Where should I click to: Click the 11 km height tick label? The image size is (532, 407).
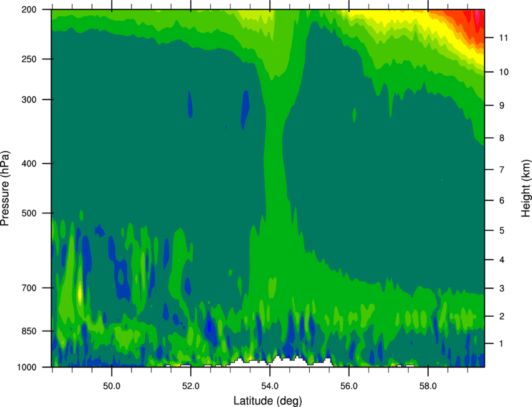pos(503,38)
